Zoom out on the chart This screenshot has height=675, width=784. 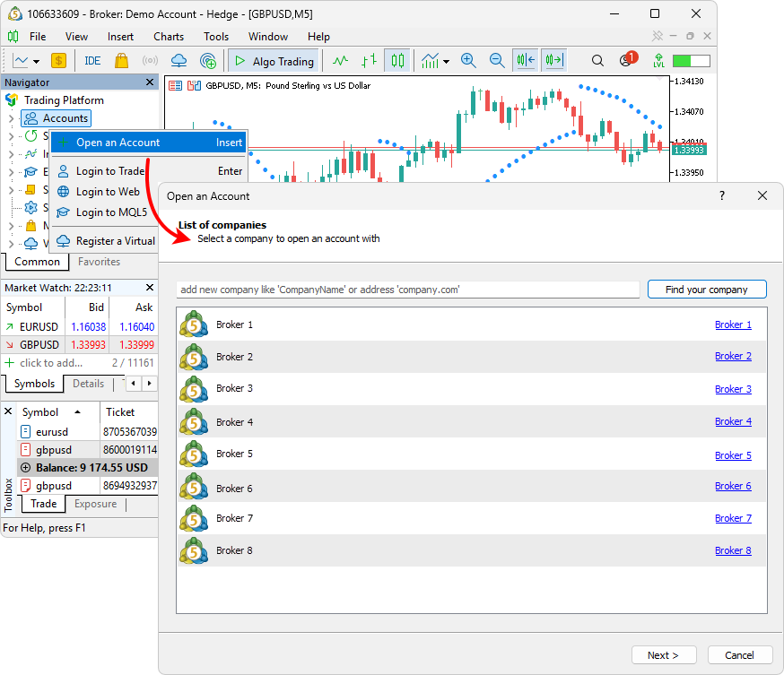click(497, 61)
